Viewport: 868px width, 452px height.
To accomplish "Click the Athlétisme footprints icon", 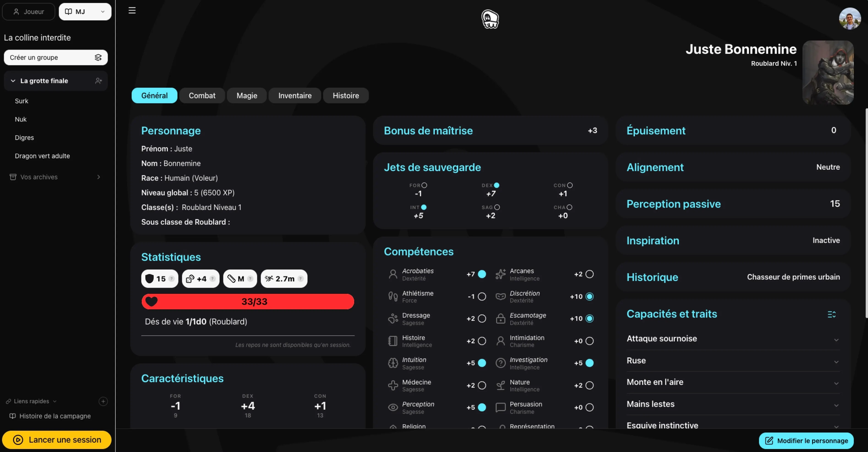I will pos(393,297).
